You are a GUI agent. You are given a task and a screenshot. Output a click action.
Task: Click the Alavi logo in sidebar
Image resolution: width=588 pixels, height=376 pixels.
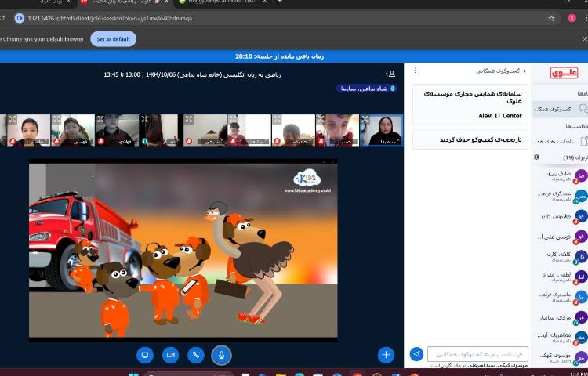pos(564,73)
